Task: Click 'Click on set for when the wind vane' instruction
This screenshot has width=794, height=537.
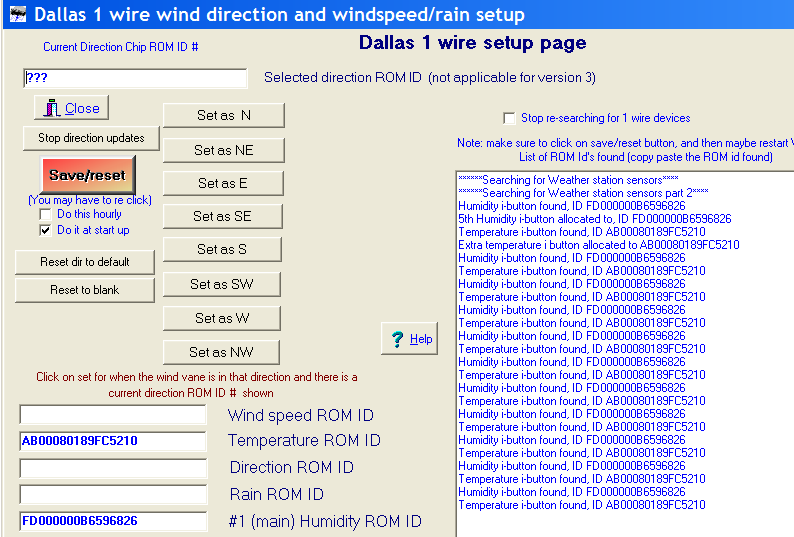Action: [196, 385]
